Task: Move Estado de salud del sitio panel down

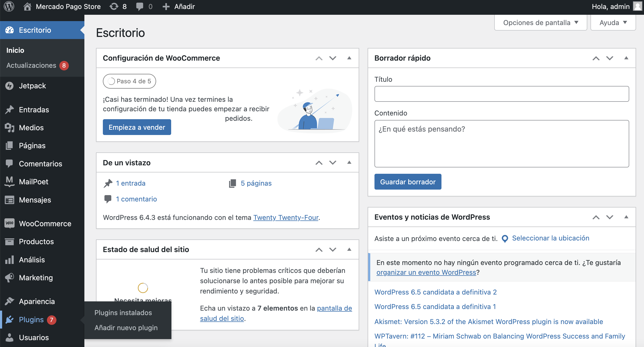Action: [x=333, y=249]
